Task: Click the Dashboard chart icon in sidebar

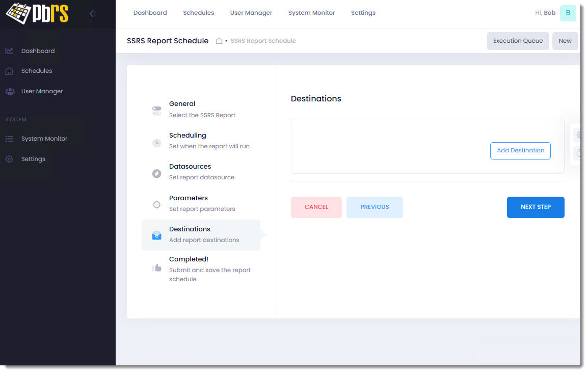Action: click(x=9, y=51)
